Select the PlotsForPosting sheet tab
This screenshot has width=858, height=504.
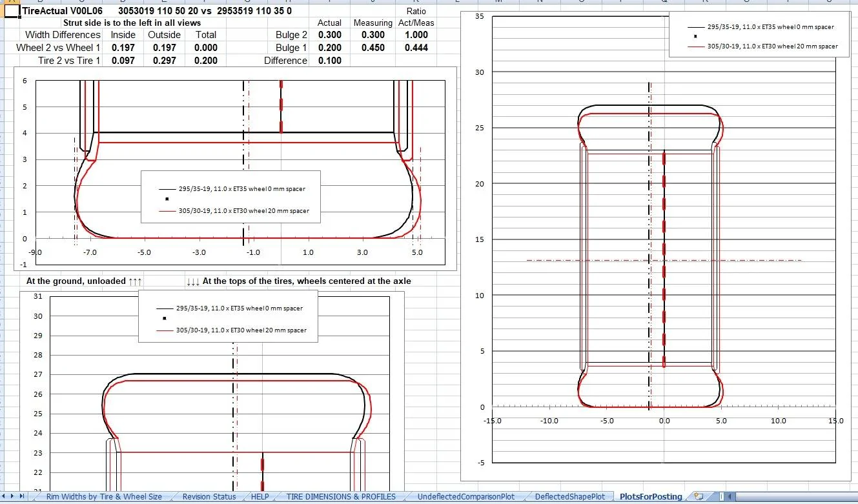pyautogui.click(x=651, y=497)
